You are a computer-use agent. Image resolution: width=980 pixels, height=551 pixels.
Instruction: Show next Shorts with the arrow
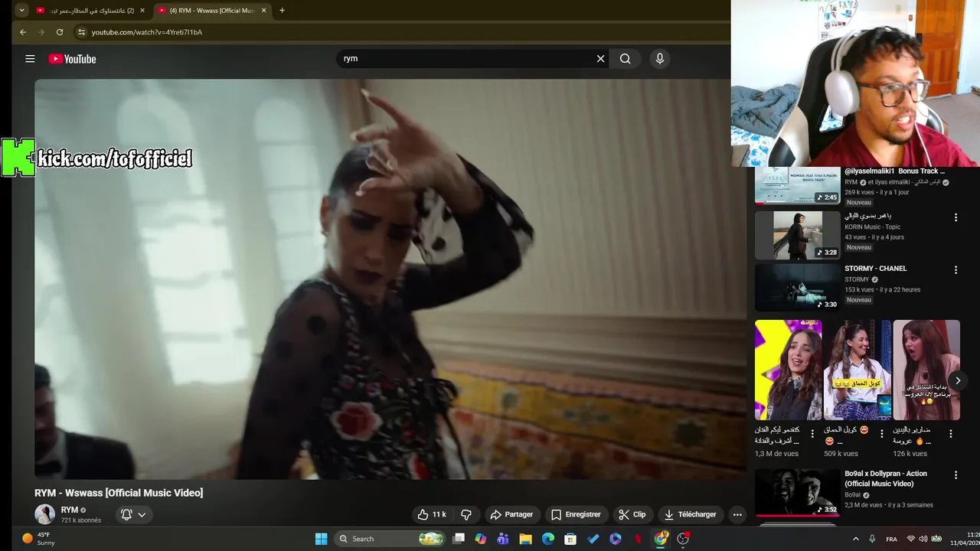(958, 380)
